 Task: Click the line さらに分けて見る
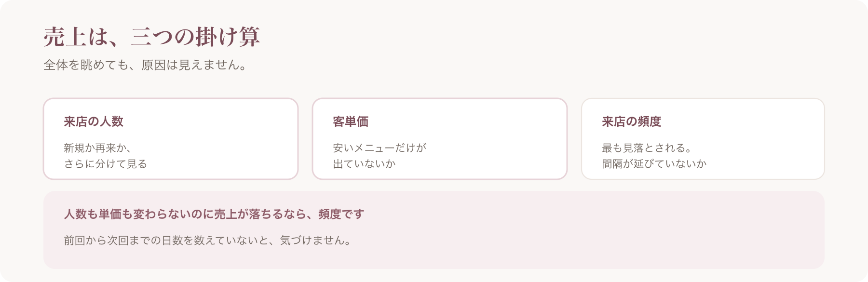click(105, 164)
